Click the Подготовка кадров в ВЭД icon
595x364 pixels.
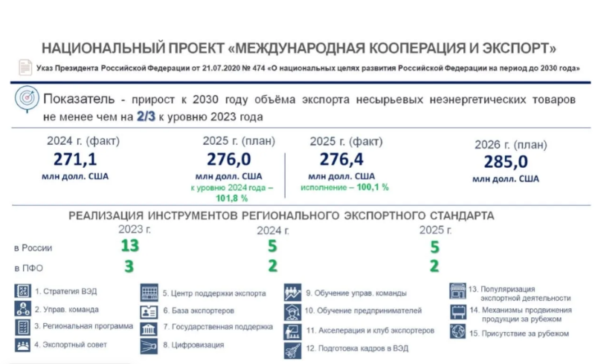[292, 349]
